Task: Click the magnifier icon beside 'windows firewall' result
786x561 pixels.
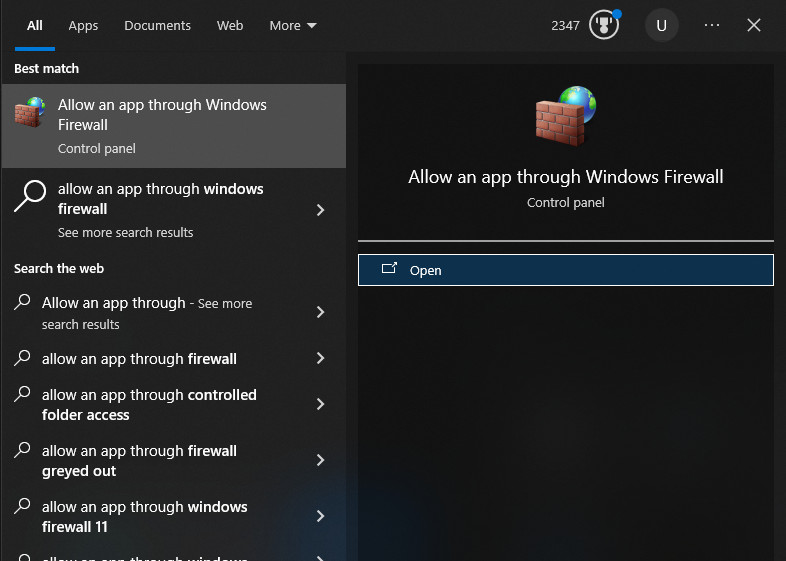Action: click(x=31, y=197)
